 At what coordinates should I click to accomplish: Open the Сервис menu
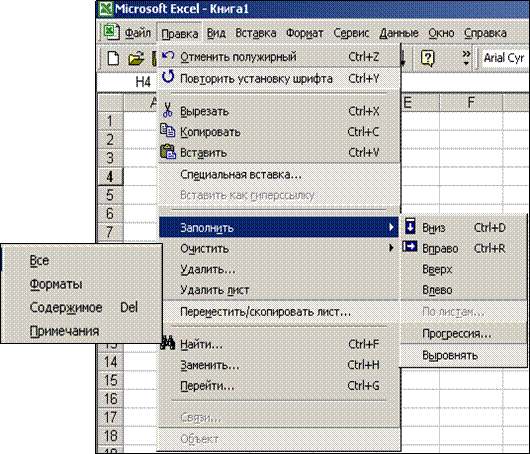pos(351,33)
